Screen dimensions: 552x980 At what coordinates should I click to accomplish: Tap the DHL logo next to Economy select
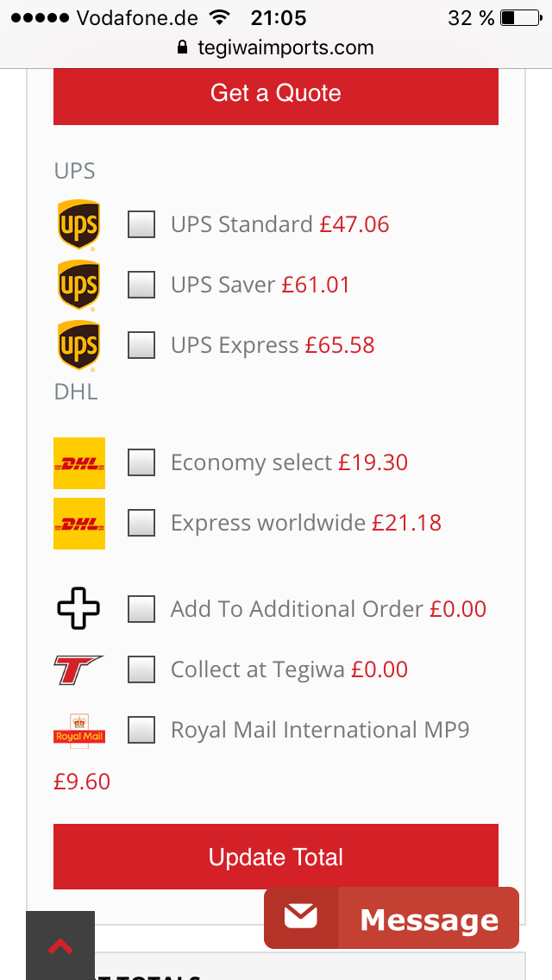point(79,463)
